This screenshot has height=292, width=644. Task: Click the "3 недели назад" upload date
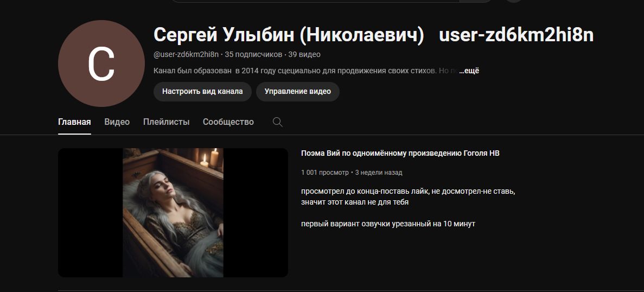click(x=379, y=173)
